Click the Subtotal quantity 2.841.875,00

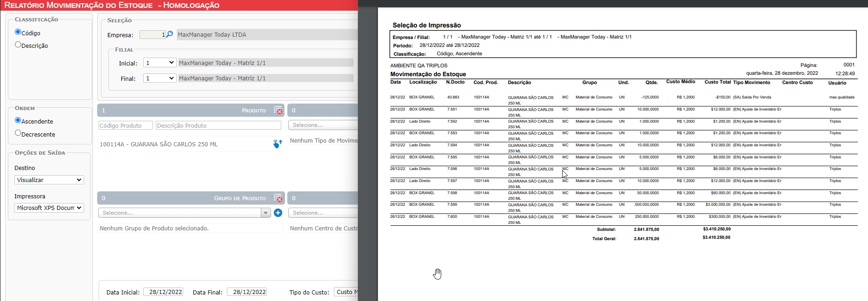pos(646,229)
